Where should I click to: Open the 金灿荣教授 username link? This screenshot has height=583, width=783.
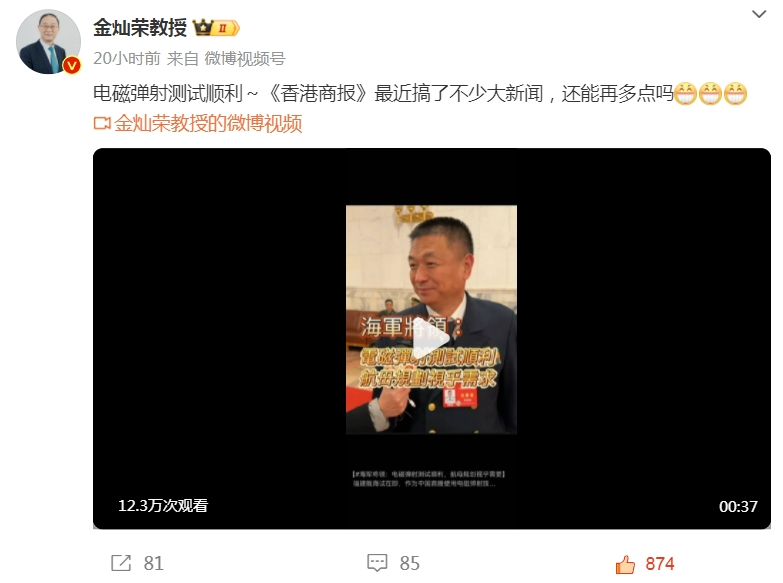coord(140,27)
